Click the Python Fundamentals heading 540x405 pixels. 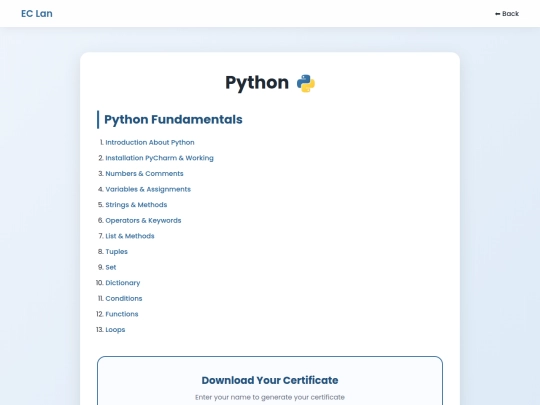click(x=173, y=120)
